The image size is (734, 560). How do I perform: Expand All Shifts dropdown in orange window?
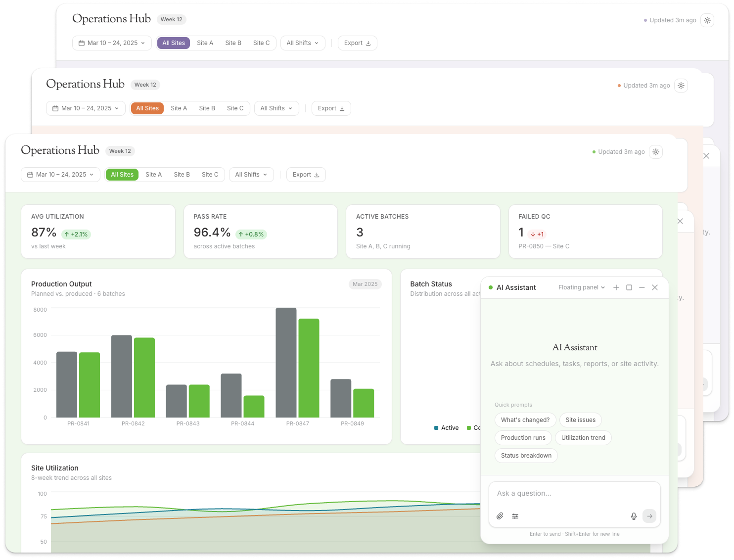click(276, 108)
